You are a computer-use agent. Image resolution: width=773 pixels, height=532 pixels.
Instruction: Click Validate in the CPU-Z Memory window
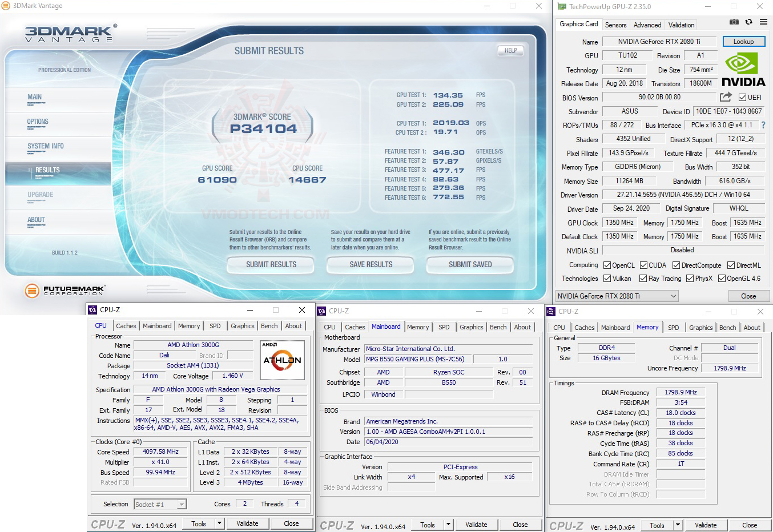click(706, 525)
